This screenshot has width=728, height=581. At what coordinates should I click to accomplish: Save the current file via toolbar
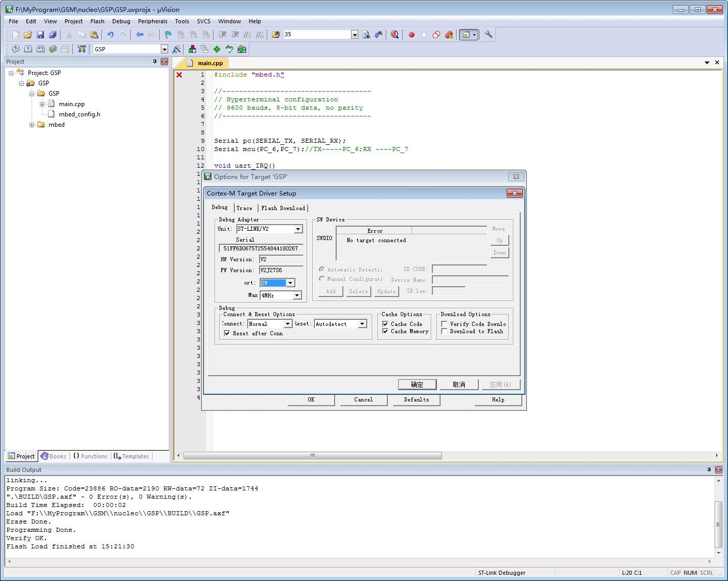40,35
